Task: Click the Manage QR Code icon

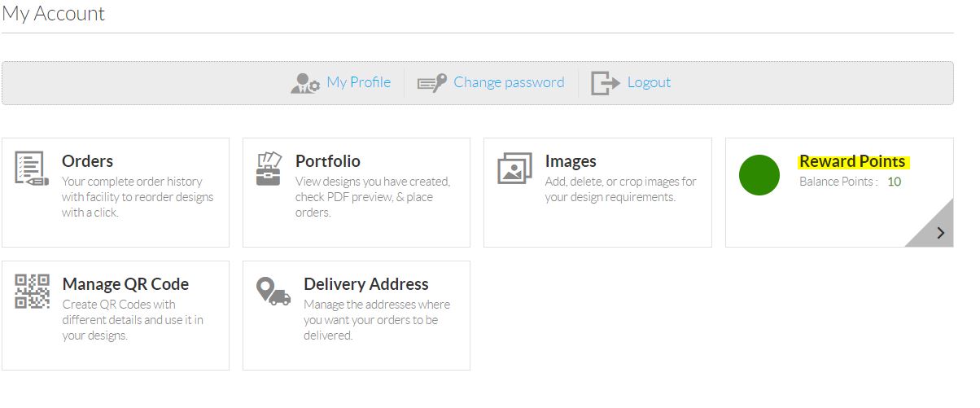Action: click(32, 292)
